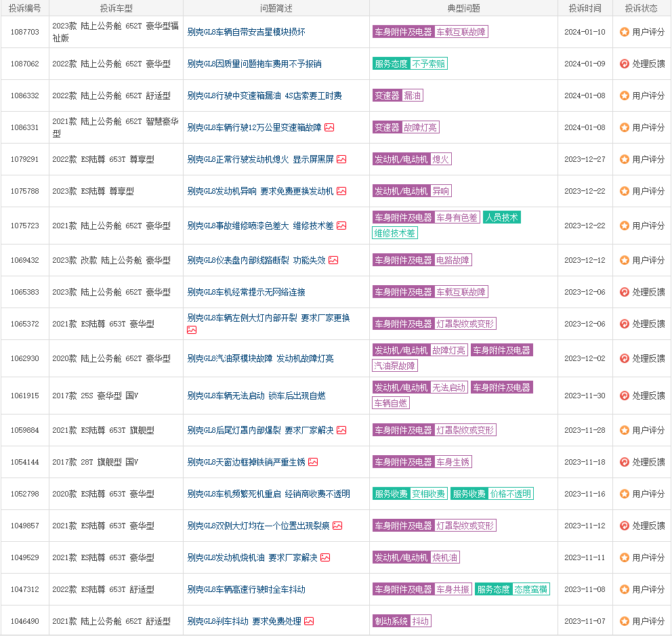This screenshot has height=636, width=672.
Task: Click the 投诉时间 column header
Action: [x=585, y=8]
